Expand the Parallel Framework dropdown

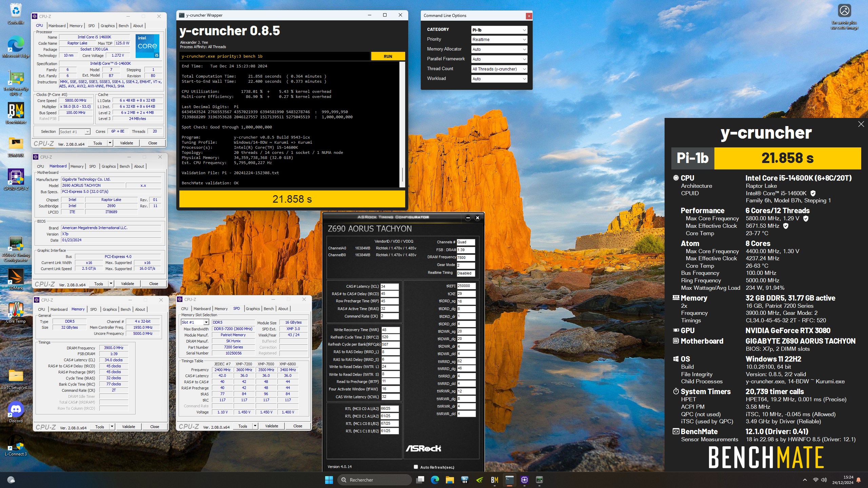[x=499, y=59]
